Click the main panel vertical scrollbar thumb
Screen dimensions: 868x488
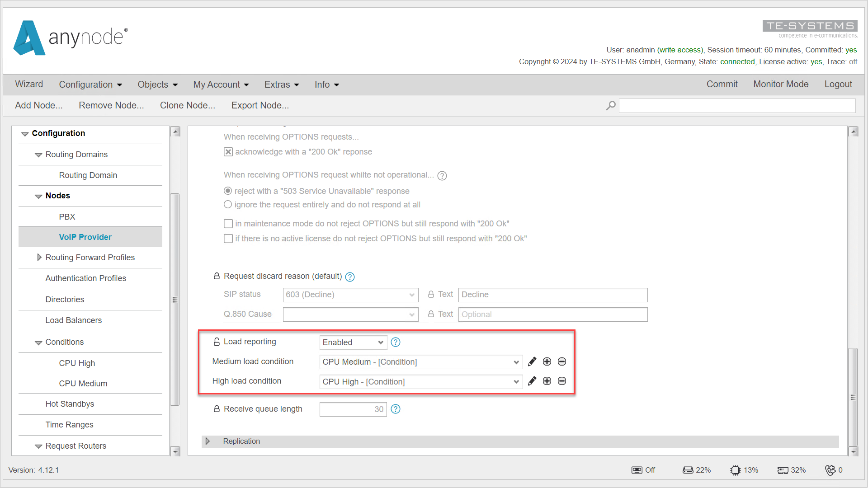click(853, 397)
